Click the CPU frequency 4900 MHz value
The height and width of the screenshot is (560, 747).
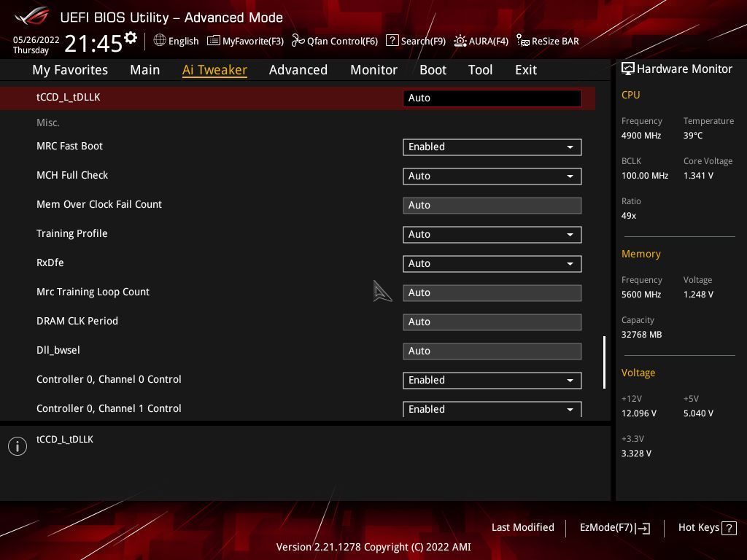[x=640, y=136]
